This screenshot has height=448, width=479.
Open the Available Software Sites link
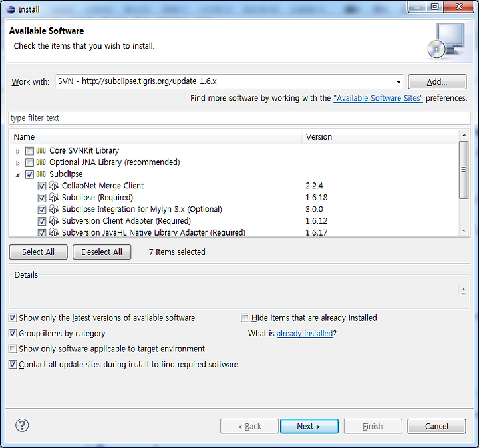tap(378, 98)
